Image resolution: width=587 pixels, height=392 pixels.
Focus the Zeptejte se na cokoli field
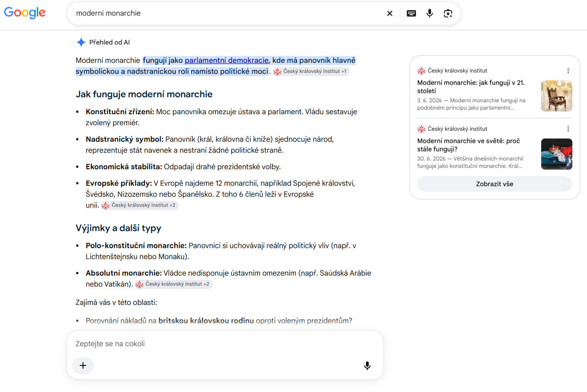[x=225, y=344]
